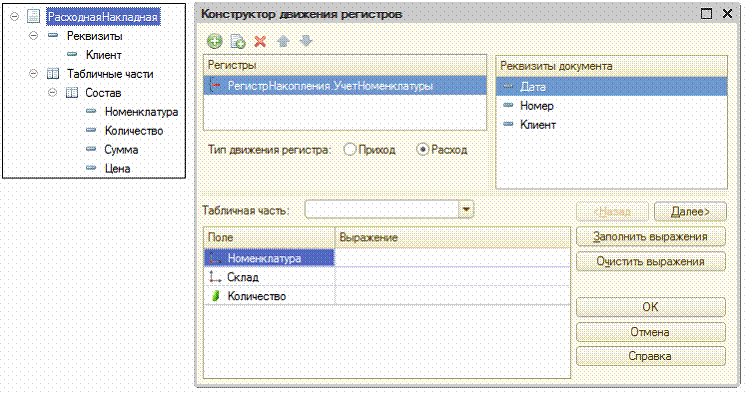746x393 pixels.
Task: Click the attribute icon beside Сумма
Action: click(91, 149)
